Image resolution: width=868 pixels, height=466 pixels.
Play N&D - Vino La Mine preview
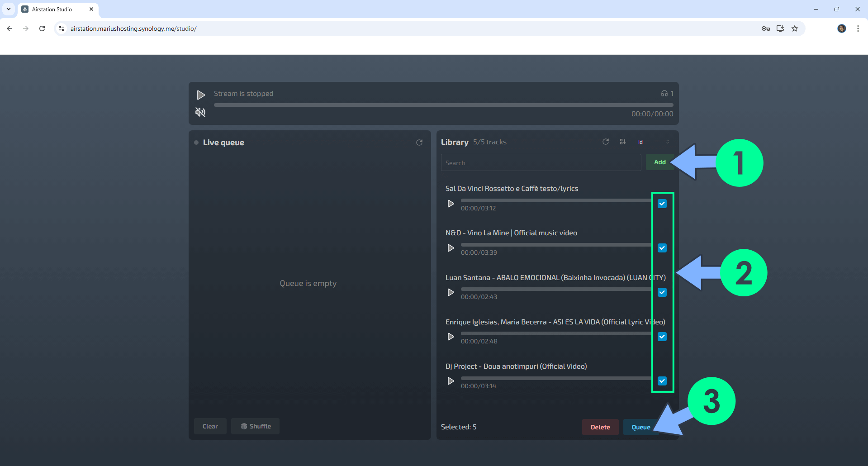pos(451,248)
